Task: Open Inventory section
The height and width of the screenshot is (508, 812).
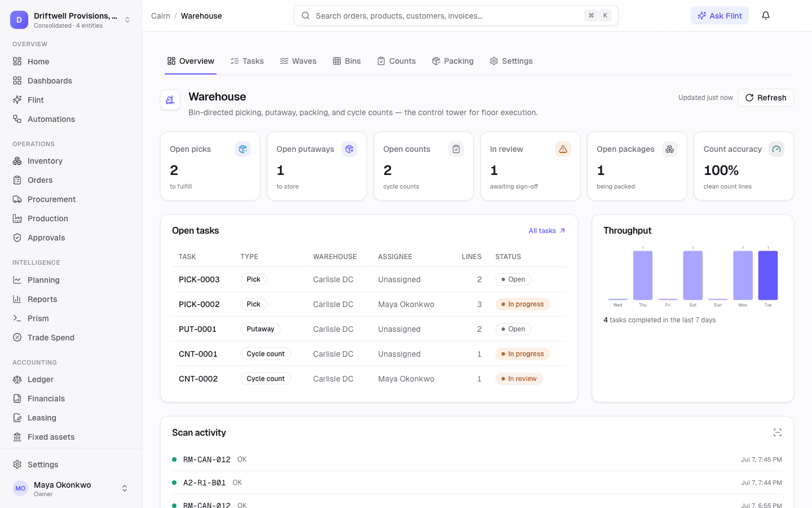Action: (70, 161)
